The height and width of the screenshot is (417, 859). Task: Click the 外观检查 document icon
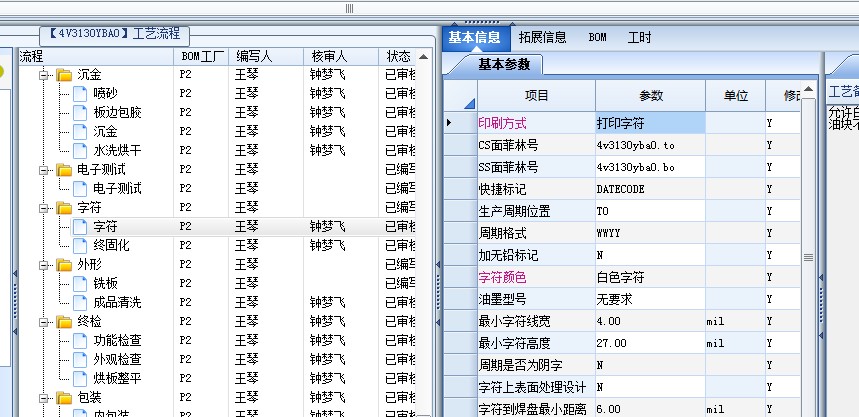coord(80,359)
